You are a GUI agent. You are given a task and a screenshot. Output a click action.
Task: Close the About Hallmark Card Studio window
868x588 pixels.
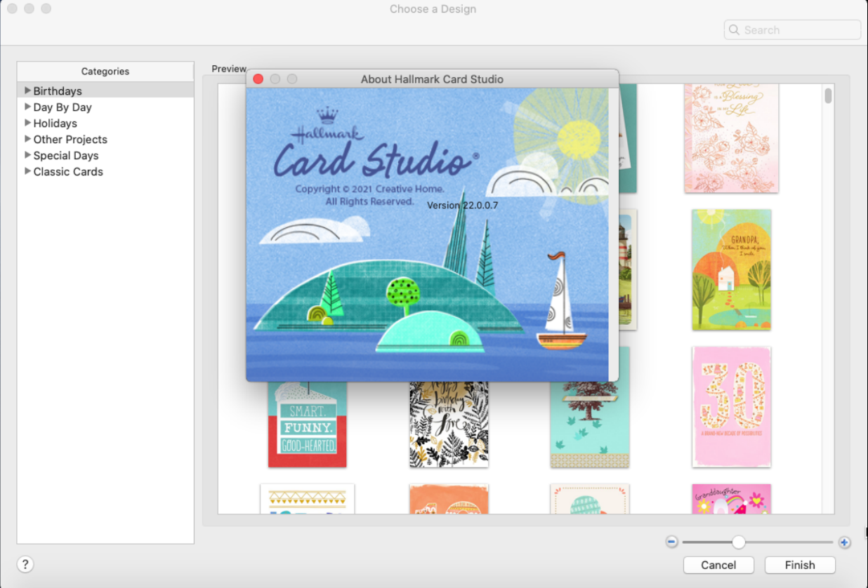pyautogui.click(x=258, y=79)
